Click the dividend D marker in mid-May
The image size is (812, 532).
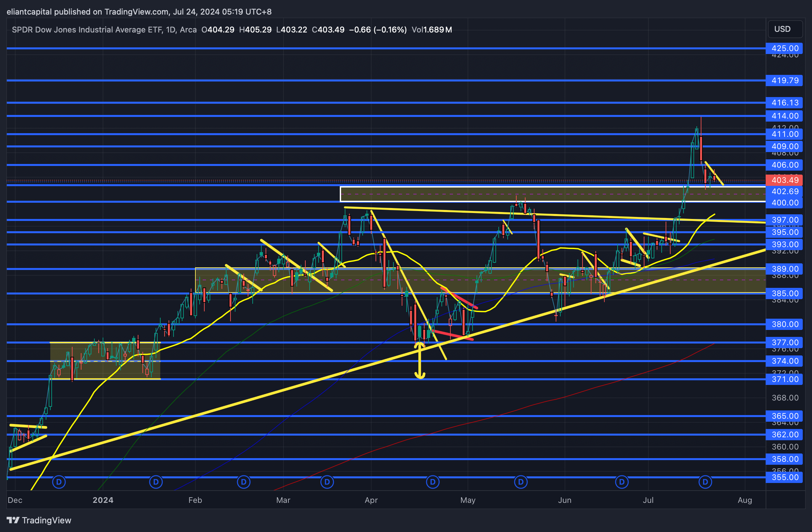[x=521, y=482]
